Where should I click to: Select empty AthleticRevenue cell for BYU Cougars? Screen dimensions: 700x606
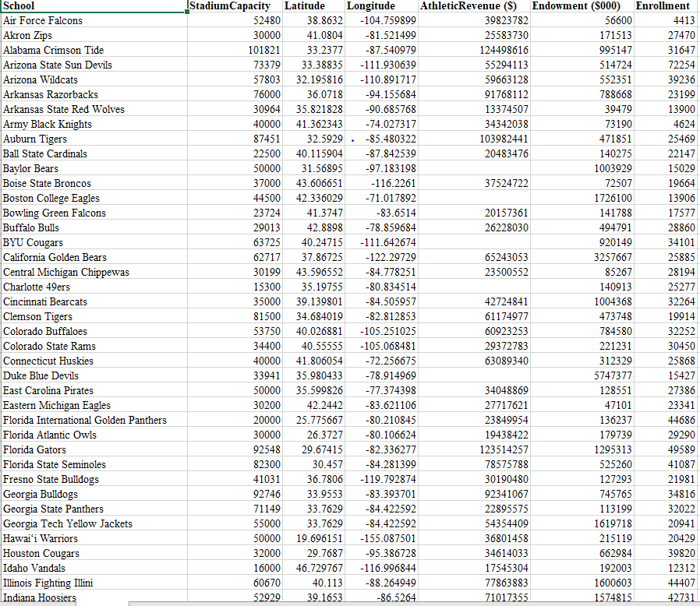(x=474, y=242)
